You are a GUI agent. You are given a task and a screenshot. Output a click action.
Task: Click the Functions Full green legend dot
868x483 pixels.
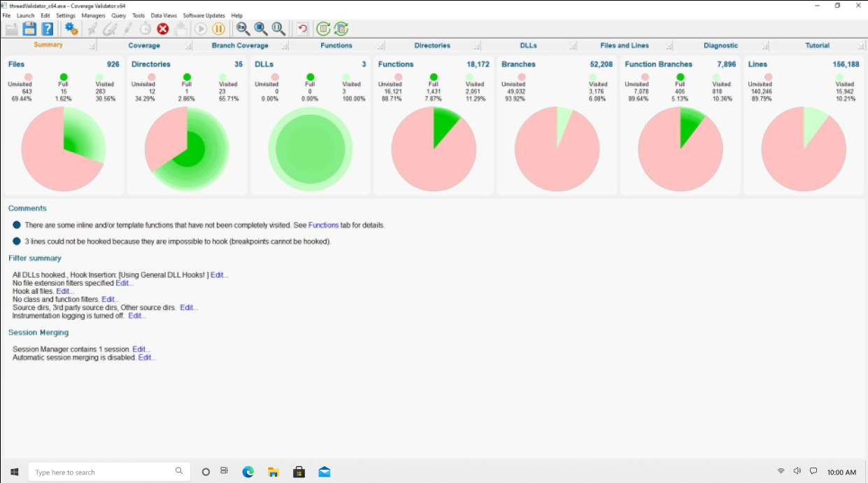click(434, 77)
